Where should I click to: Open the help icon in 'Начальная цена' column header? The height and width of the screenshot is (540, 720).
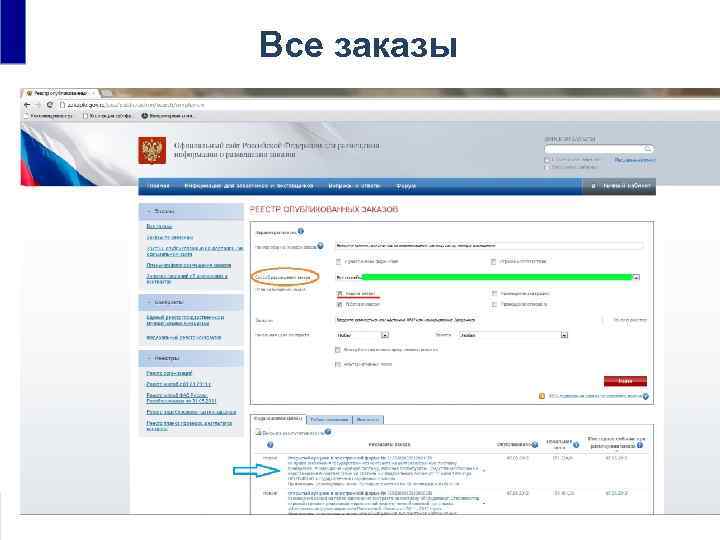coord(576,444)
